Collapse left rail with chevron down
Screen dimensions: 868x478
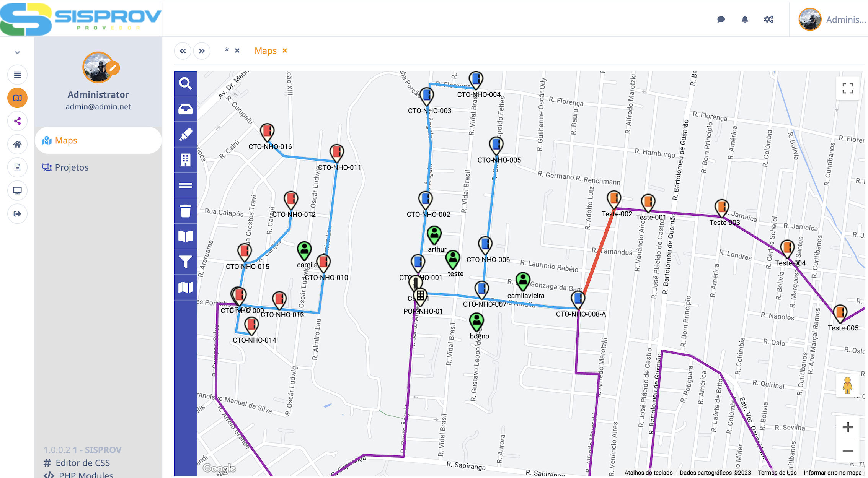17,53
